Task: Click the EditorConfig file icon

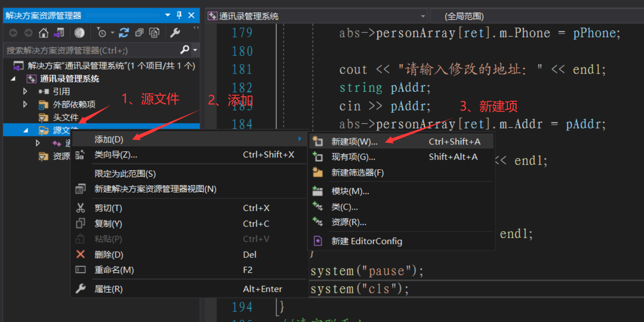Action: click(318, 241)
